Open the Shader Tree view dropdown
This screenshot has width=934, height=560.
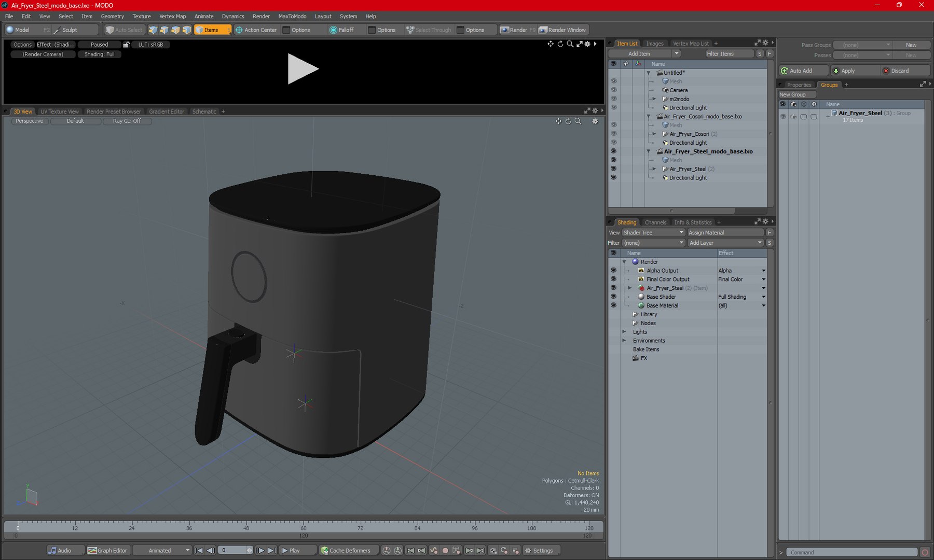[x=654, y=233]
